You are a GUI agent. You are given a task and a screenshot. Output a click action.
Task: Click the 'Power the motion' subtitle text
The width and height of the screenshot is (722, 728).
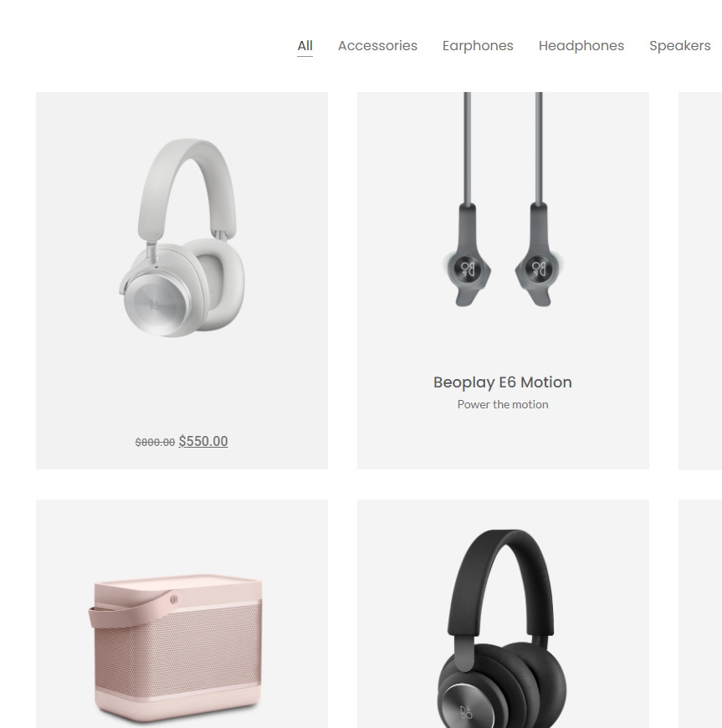(503, 404)
